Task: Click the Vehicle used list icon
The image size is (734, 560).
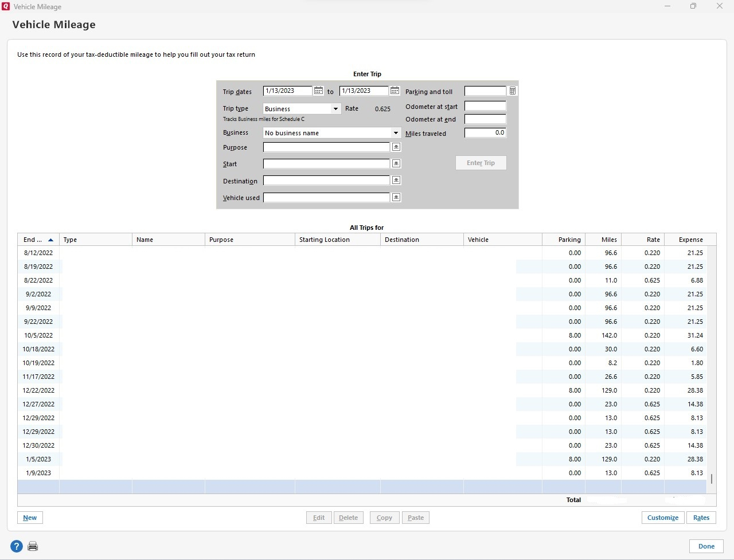Action: (x=396, y=197)
